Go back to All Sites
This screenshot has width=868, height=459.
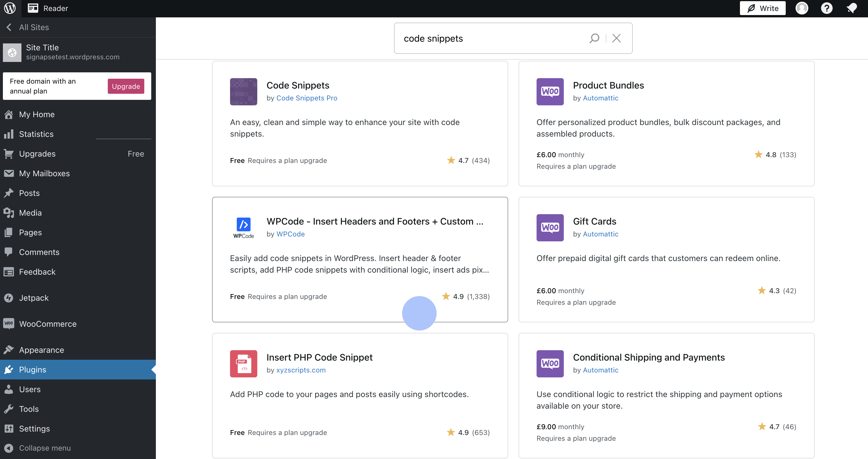(78, 27)
